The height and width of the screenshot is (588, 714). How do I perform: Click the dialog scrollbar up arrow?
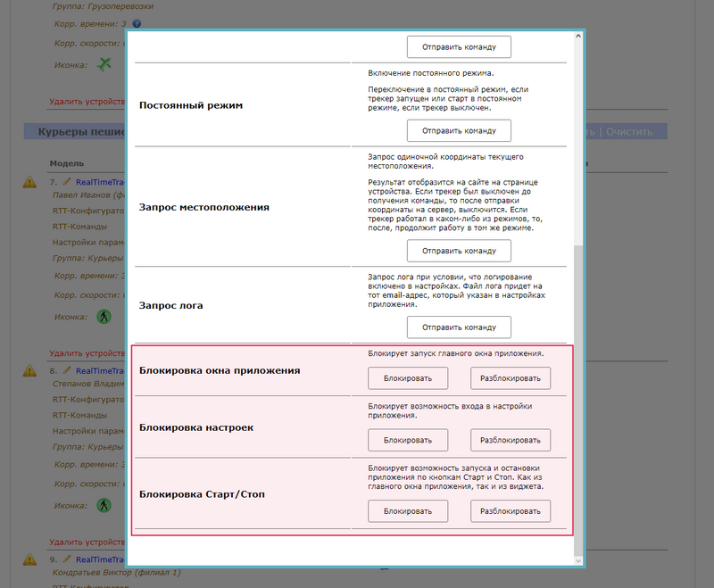click(578, 38)
